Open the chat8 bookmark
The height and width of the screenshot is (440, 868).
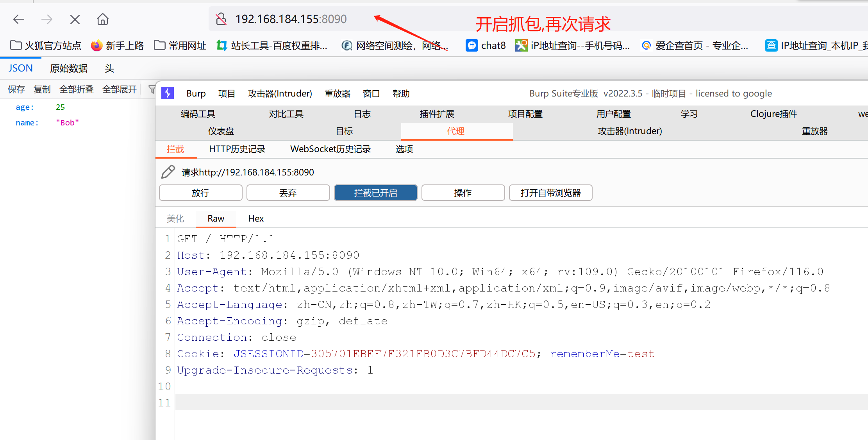tap(486, 46)
